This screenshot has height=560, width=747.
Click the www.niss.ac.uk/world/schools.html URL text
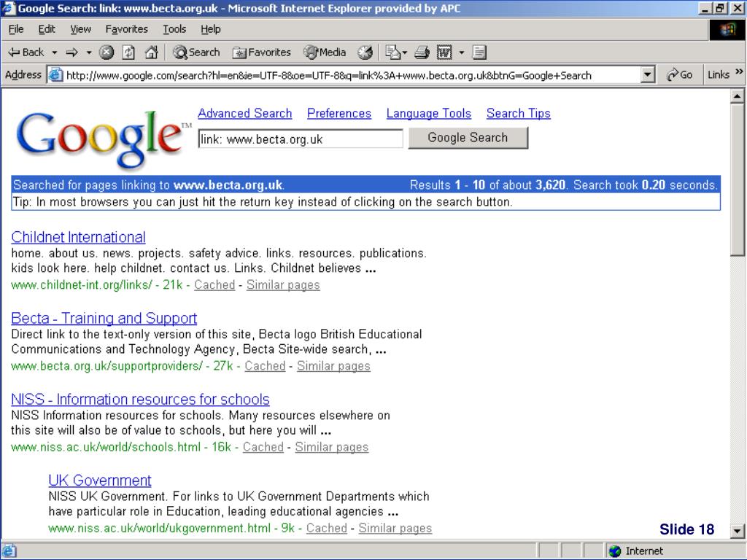[106, 447]
